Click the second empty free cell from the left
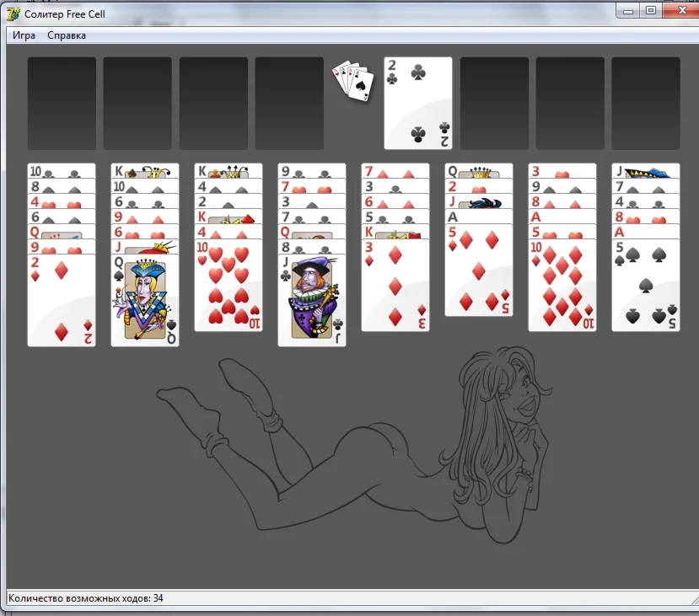This screenshot has width=699, height=616. coord(137,103)
